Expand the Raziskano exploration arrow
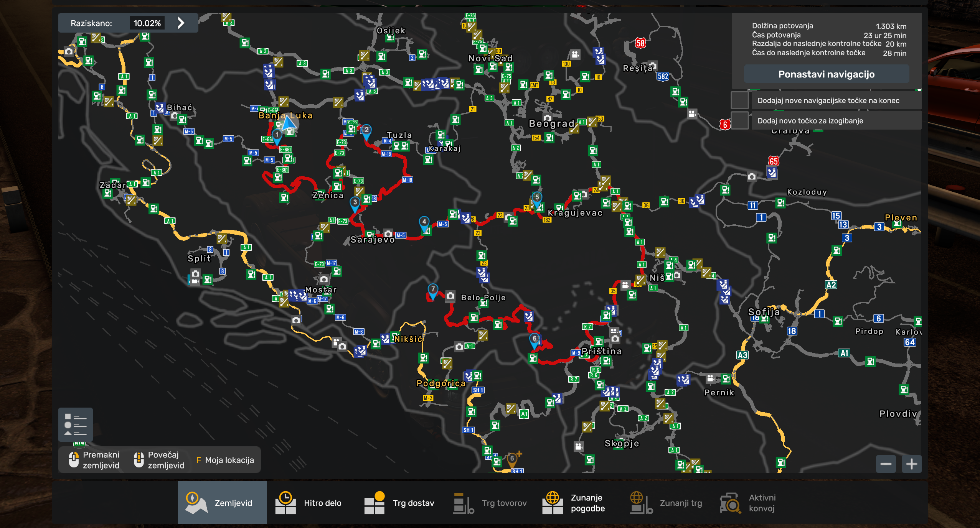Viewport: 980px width, 528px height. (x=181, y=23)
